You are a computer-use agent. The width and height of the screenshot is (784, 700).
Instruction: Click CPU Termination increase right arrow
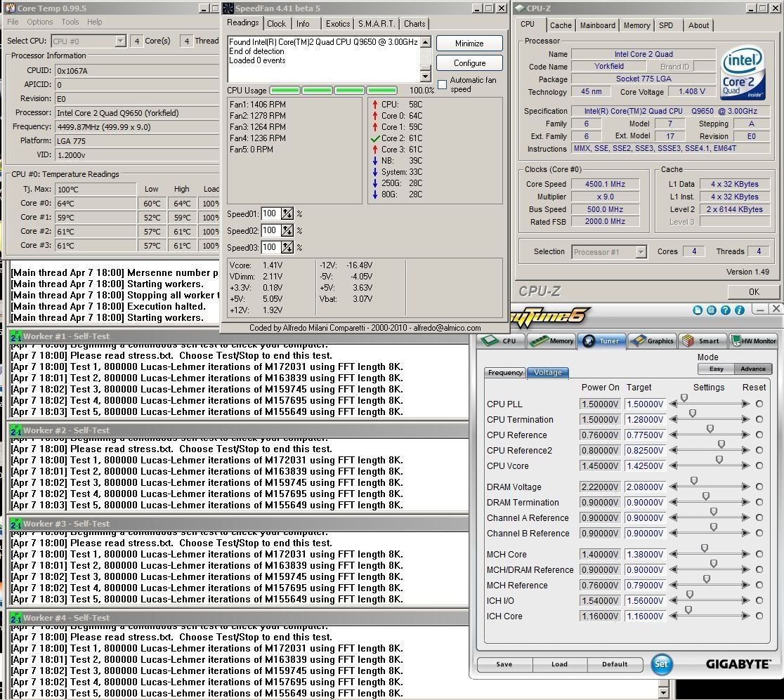[x=746, y=419]
